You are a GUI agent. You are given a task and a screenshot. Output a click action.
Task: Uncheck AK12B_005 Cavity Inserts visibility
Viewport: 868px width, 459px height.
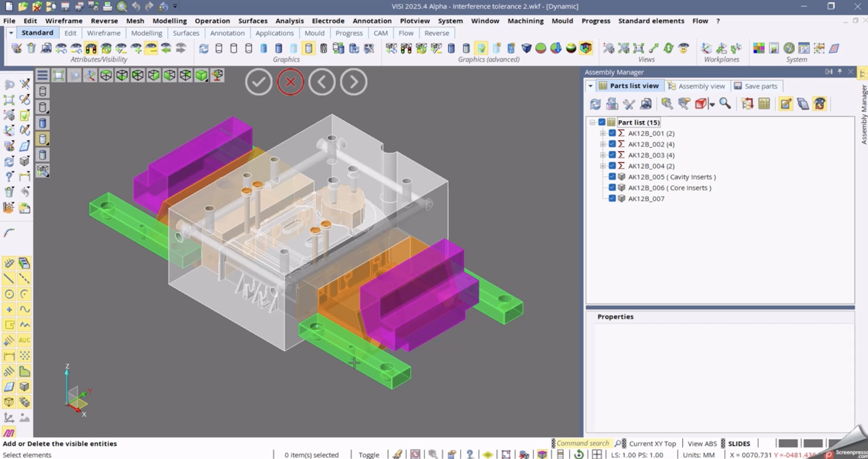[612, 176]
